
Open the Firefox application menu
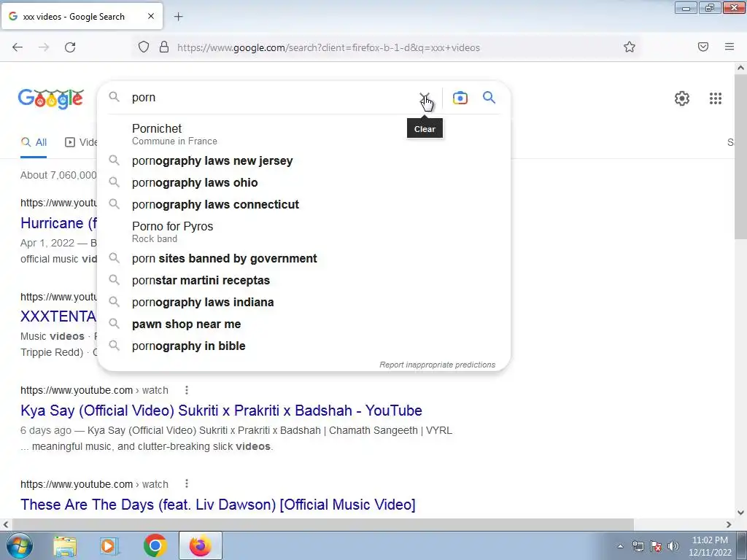[729, 47]
